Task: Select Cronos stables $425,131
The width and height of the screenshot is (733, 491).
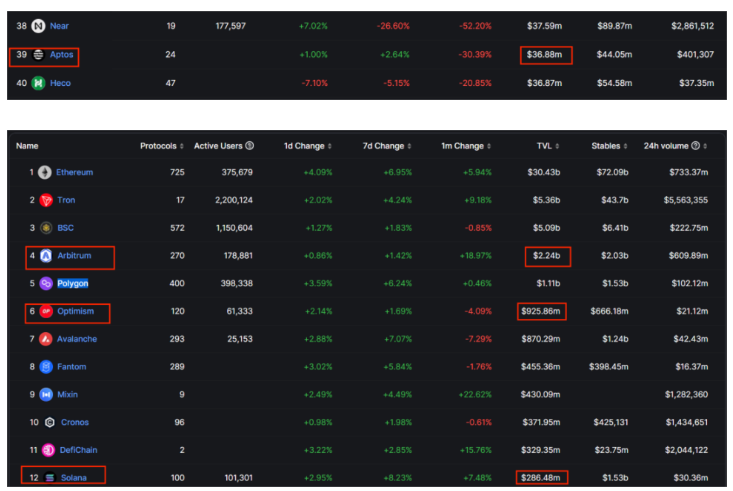Action: point(611,422)
